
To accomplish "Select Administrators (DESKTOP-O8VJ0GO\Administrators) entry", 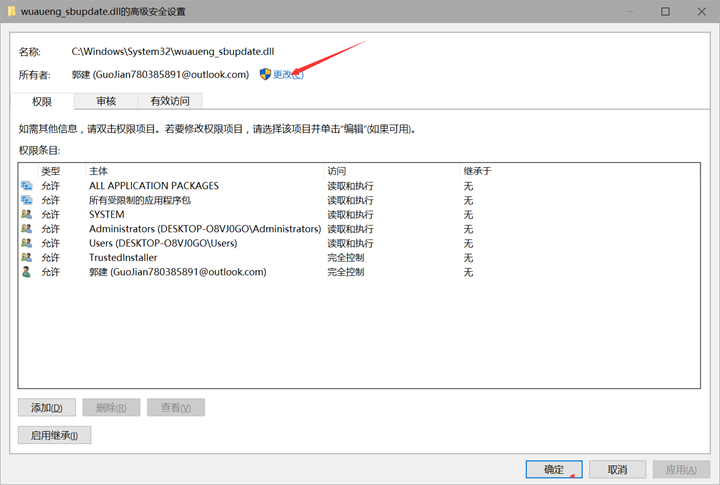I will click(205, 228).
